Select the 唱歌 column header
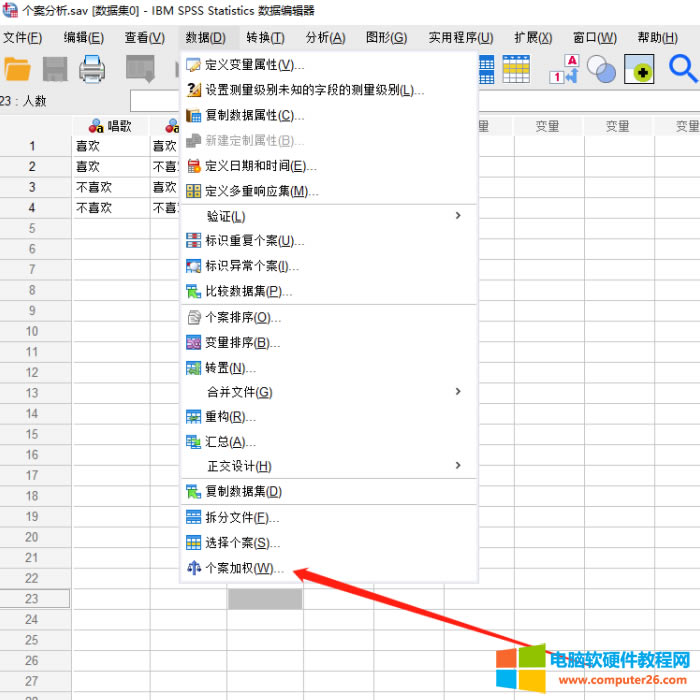 110,126
